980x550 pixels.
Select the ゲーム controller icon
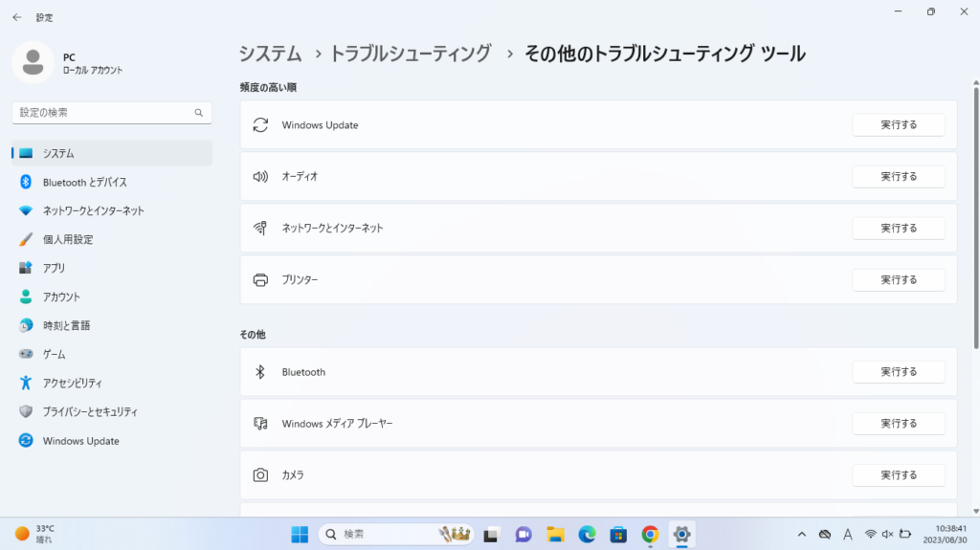[x=26, y=354]
